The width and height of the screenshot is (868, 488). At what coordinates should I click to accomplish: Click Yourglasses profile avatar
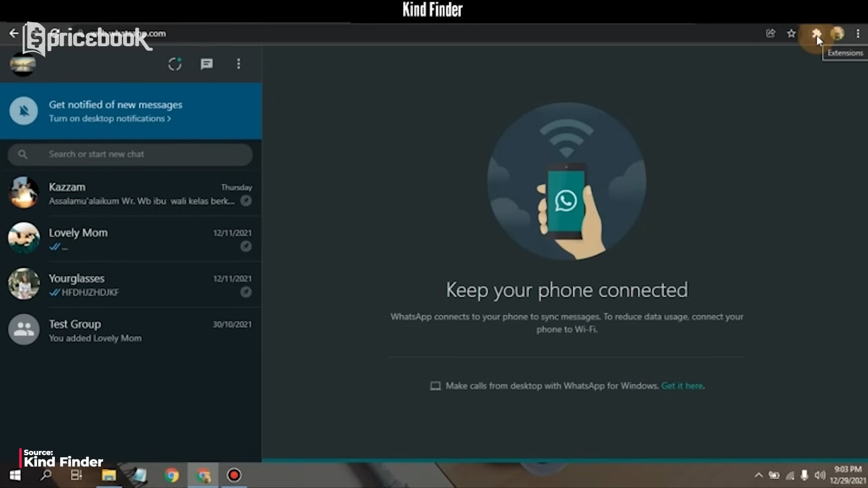click(24, 284)
